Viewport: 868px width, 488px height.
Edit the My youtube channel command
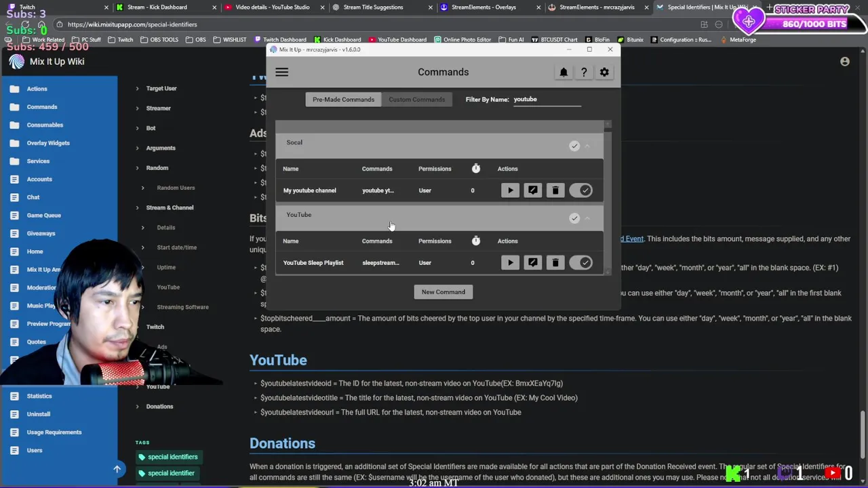pos(533,190)
